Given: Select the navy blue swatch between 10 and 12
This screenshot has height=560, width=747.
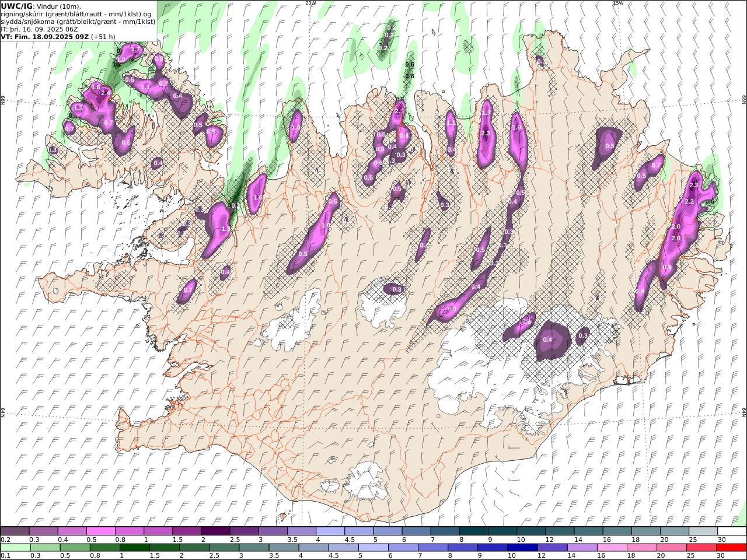Looking at the screenshot, I should [x=522, y=547].
